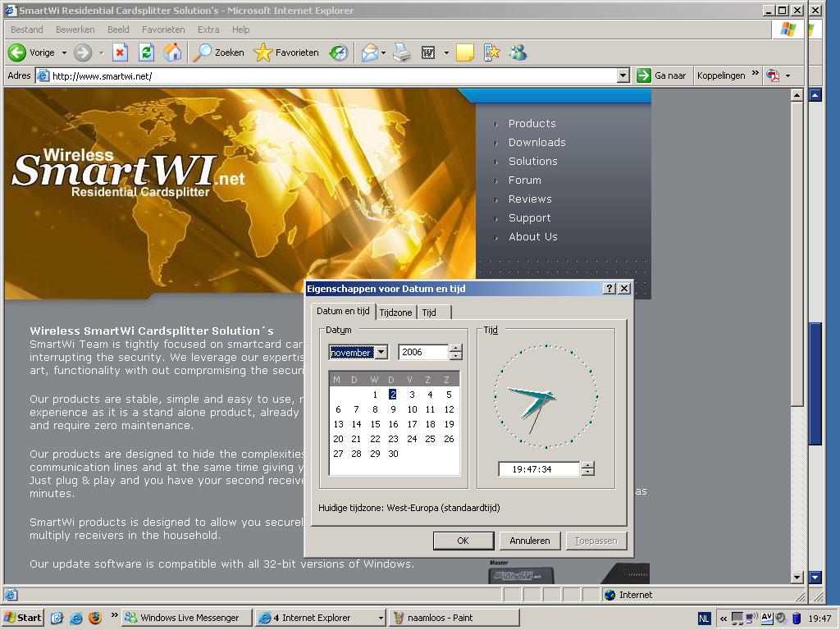Select day 15 in calendar
Image resolution: width=840 pixels, height=630 pixels.
click(375, 424)
